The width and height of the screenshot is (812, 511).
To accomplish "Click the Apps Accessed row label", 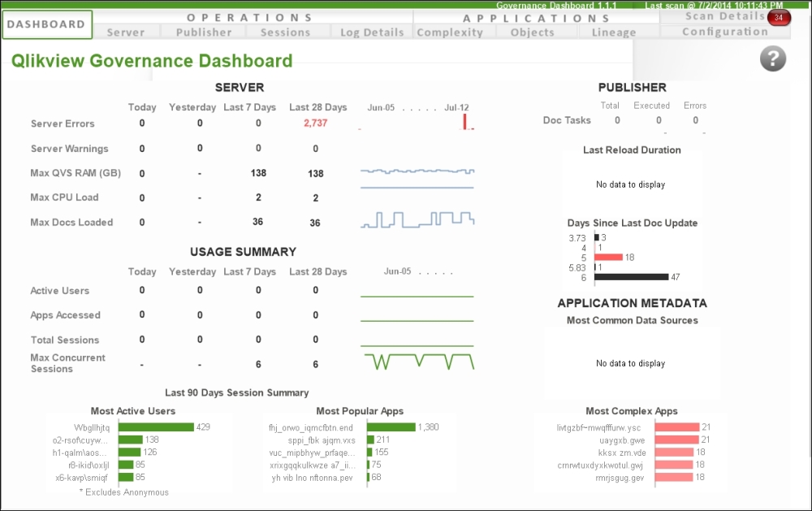I will [x=65, y=315].
